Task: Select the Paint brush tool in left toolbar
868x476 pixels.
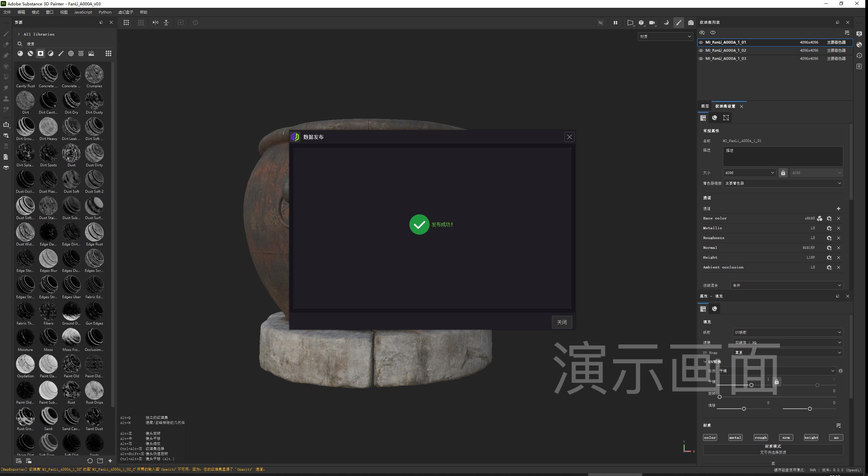Action: (x=6, y=34)
